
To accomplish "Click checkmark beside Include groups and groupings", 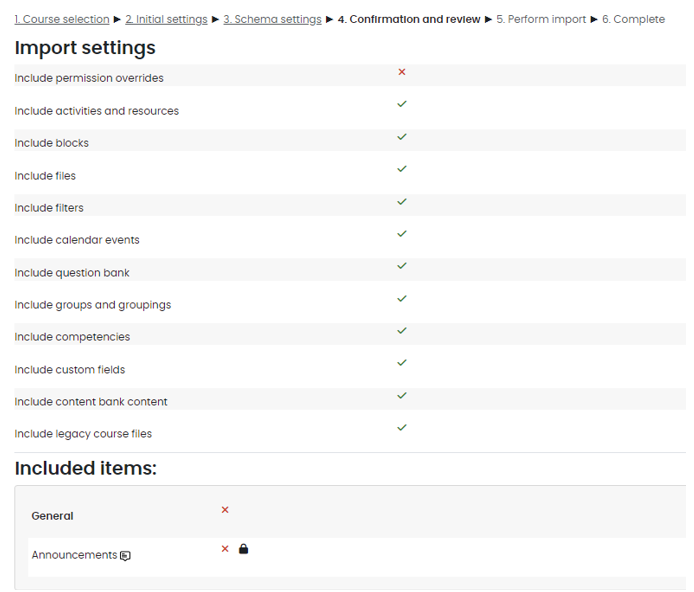I will [402, 298].
